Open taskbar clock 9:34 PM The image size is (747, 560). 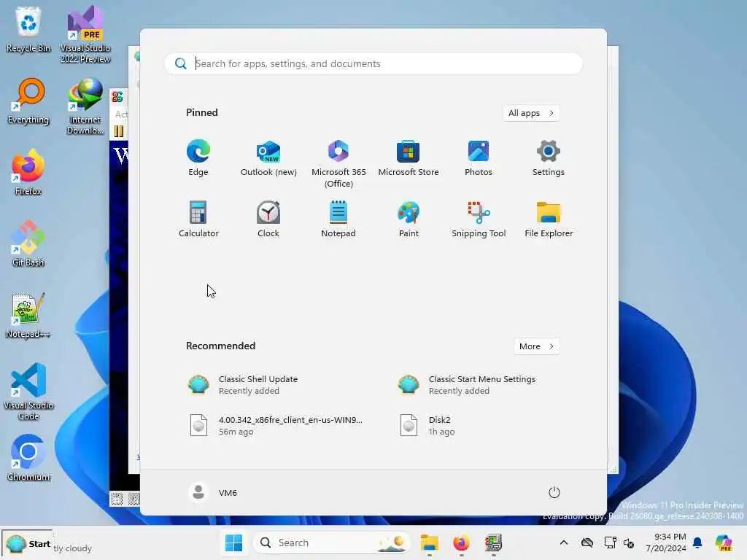665,542
